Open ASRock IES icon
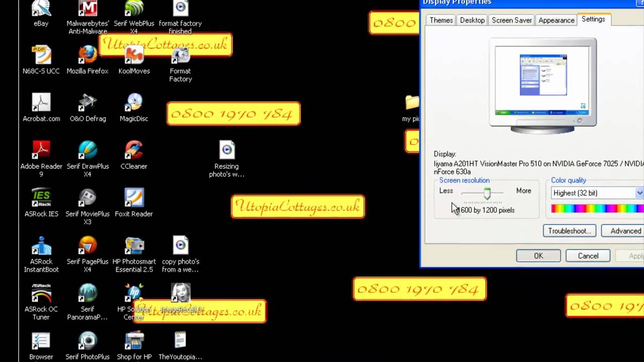Viewport: 644px width, 362px height. [x=41, y=203]
